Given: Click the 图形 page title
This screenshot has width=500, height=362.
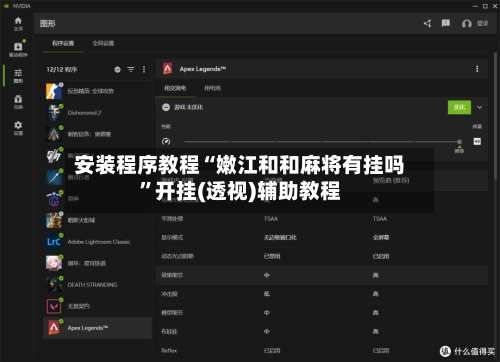Looking at the screenshot, I should 48,24.
